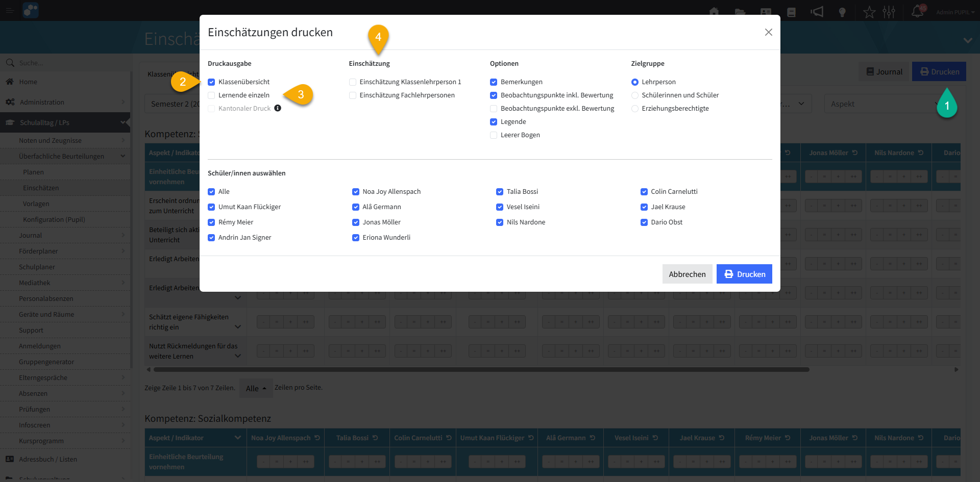Image resolution: width=980 pixels, height=482 pixels.
Task: Reset Rémy Meier column in Sozialkompetenz
Action: point(788,438)
